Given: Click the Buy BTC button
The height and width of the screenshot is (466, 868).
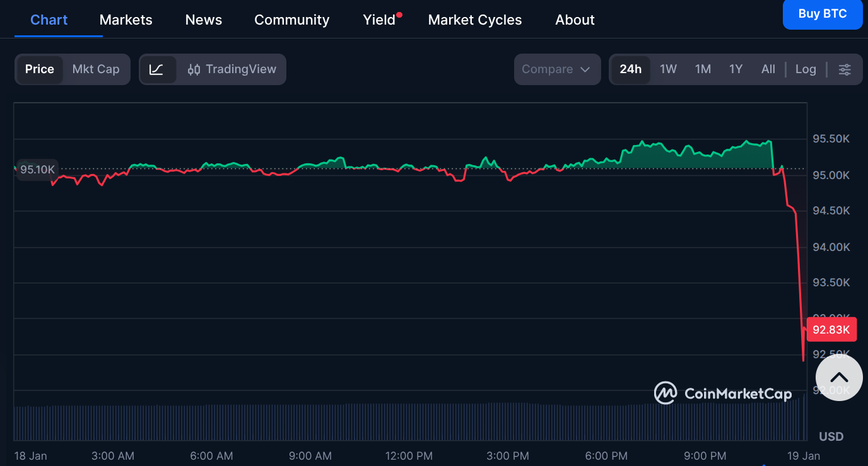Looking at the screenshot, I should (x=823, y=14).
